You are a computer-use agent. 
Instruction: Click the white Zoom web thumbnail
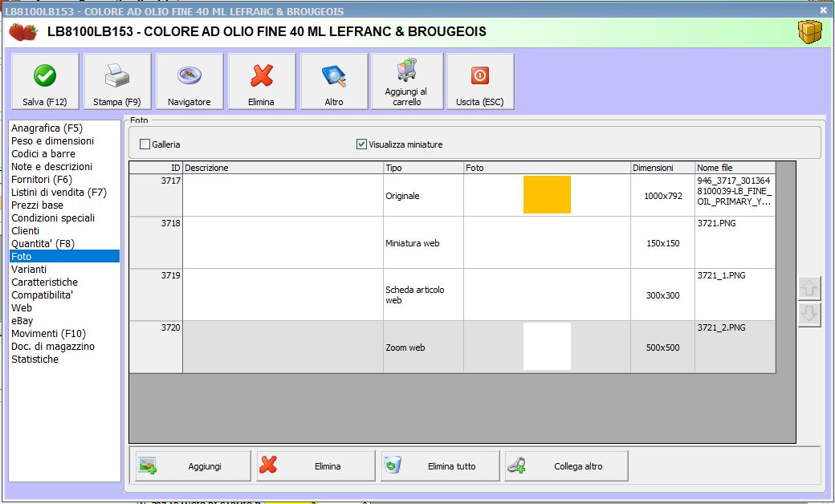(547, 347)
